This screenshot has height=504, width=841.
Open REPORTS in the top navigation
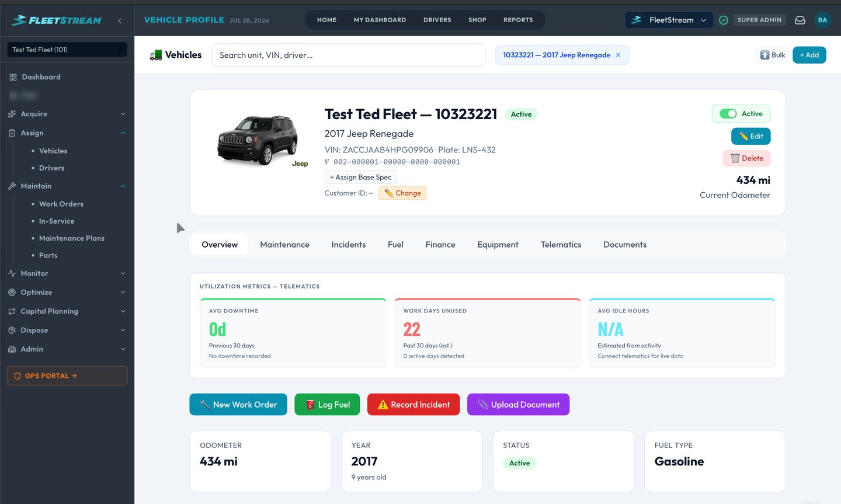click(x=518, y=20)
